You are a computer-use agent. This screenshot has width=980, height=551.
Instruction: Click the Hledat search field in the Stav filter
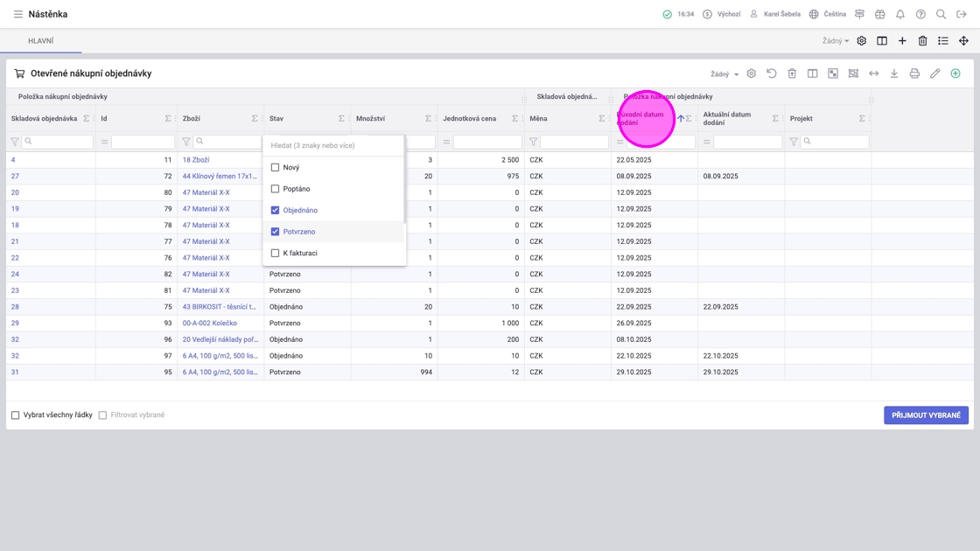333,145
